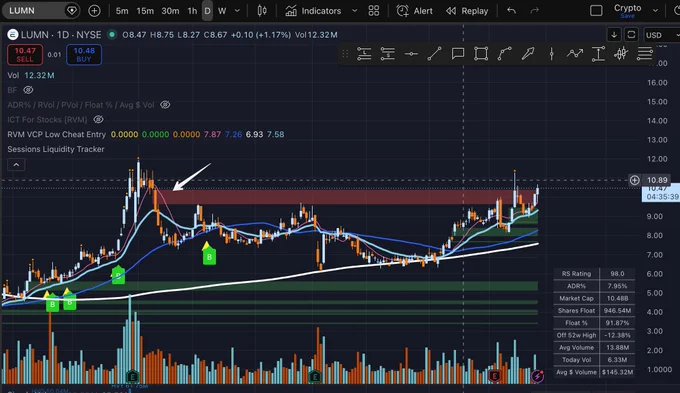Screen dimensions: 680x393
Task: Click the down arrow icon beside USD
Action: (614, 35)
